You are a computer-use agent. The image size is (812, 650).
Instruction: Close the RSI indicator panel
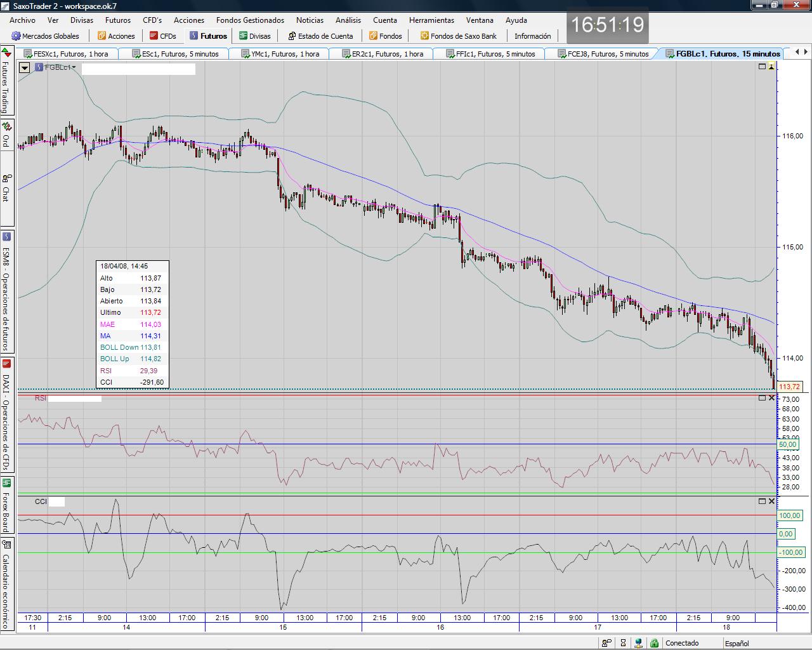(771, 398)
